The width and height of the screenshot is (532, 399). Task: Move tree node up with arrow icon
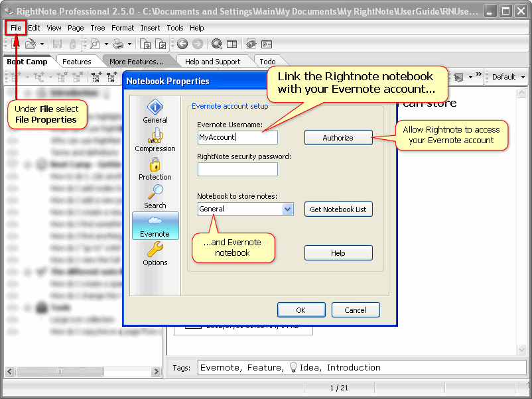[112, 77]
